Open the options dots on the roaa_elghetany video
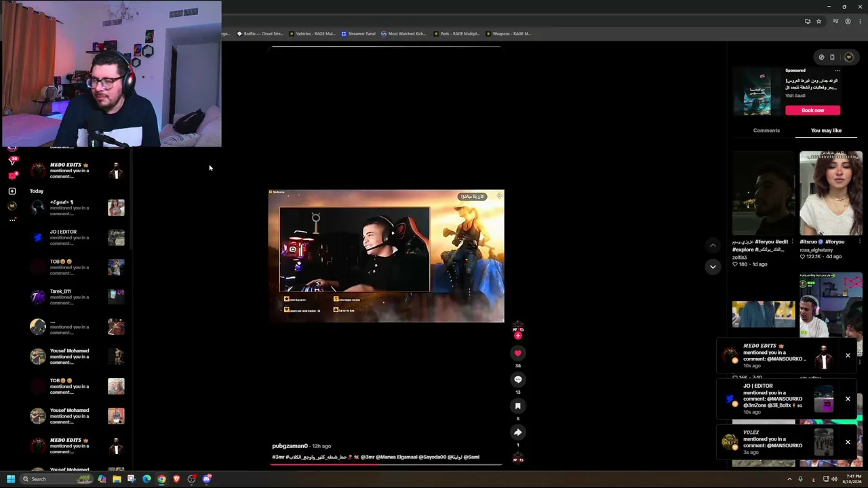Image resolution: width=868 pixels, height=488 pixels. 860,242
